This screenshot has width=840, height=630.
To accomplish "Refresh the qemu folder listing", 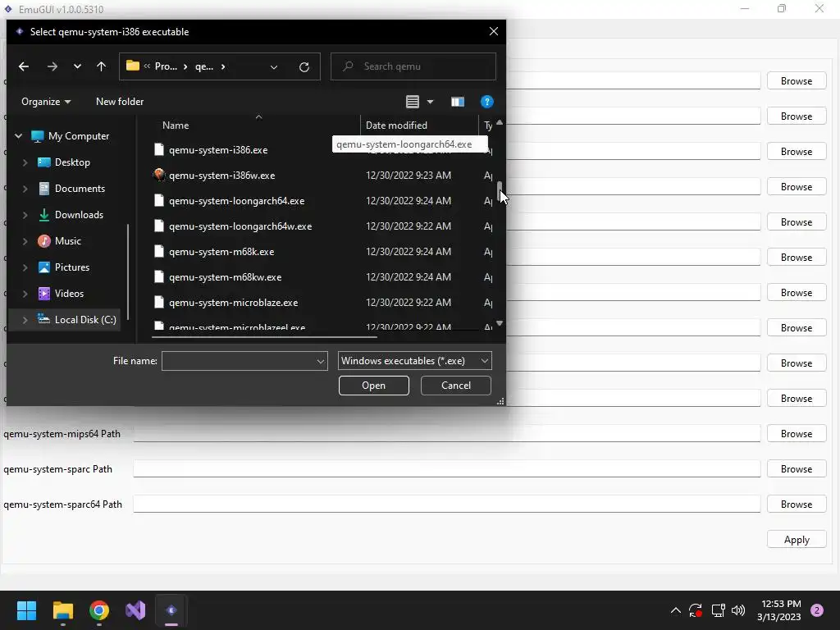I will pos(304,67).
